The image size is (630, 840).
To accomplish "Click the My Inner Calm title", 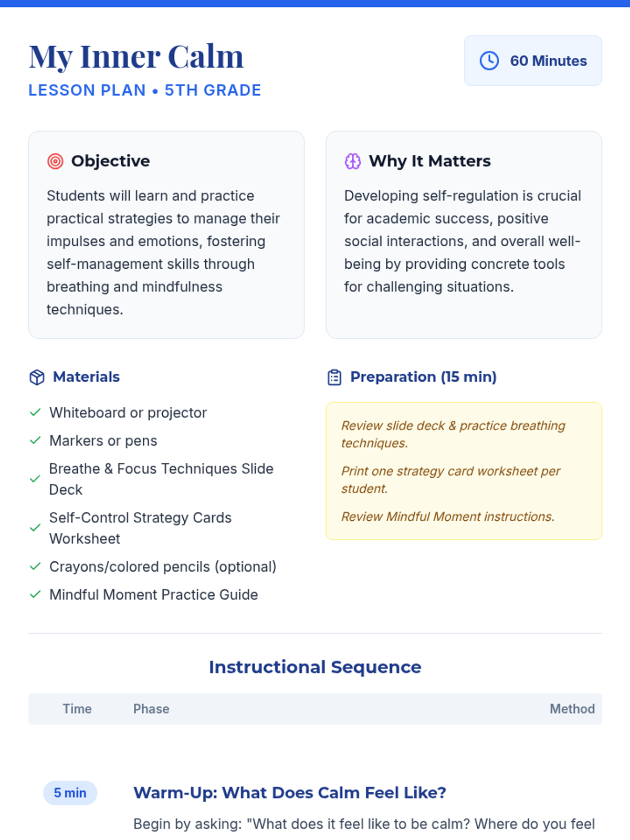I will click(136, 57).
